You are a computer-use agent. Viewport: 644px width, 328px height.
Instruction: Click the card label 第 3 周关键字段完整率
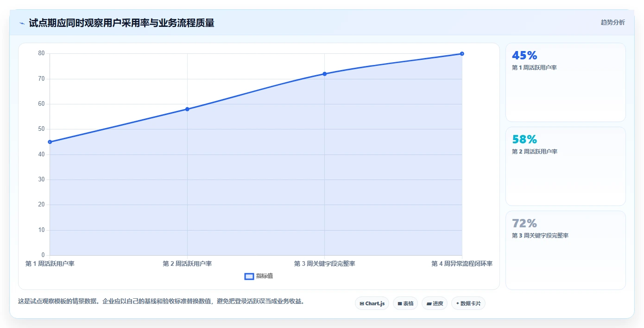(x=540, y=236)
